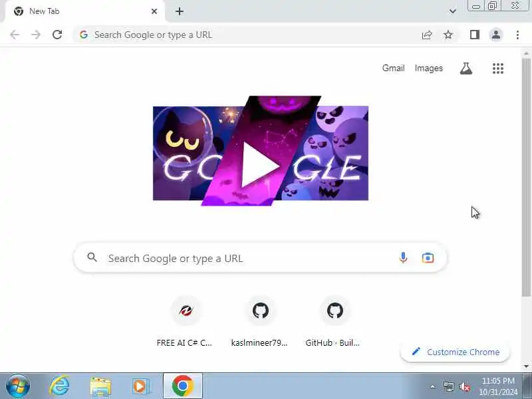The height and width of the screenshot is (399, 532).
Task: Click the reload page icon
Action: point(57,35)
